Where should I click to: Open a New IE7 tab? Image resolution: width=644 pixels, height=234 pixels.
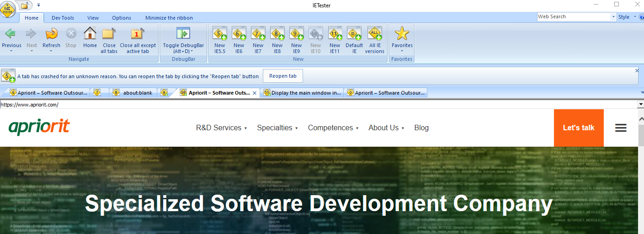click(x=258, y=40)
